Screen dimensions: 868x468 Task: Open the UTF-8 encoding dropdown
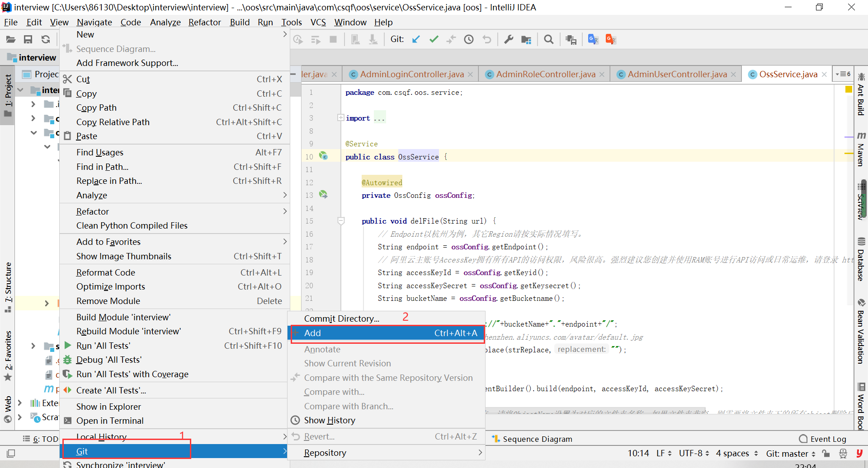point(694,453)
